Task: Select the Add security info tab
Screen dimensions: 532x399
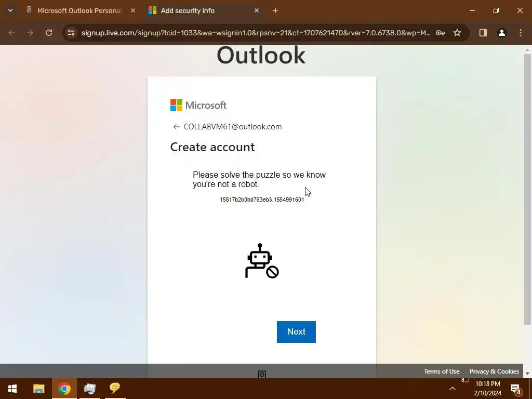Action: pyautogui.click(x=187, y=10)
